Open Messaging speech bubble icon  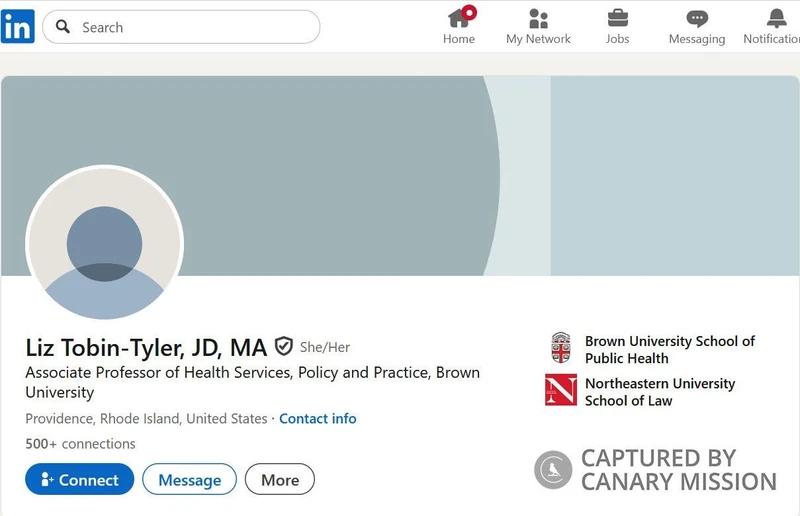pos(697,18)
